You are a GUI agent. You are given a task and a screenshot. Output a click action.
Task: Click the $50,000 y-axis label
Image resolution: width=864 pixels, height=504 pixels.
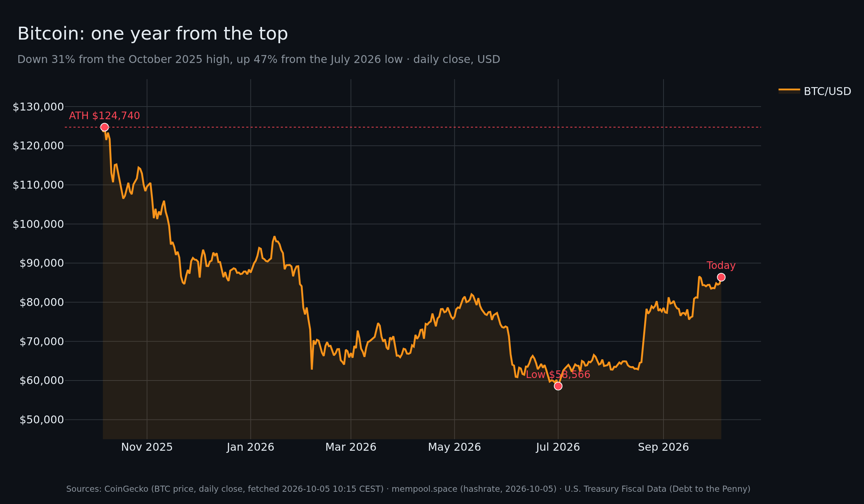pos(42,420)
